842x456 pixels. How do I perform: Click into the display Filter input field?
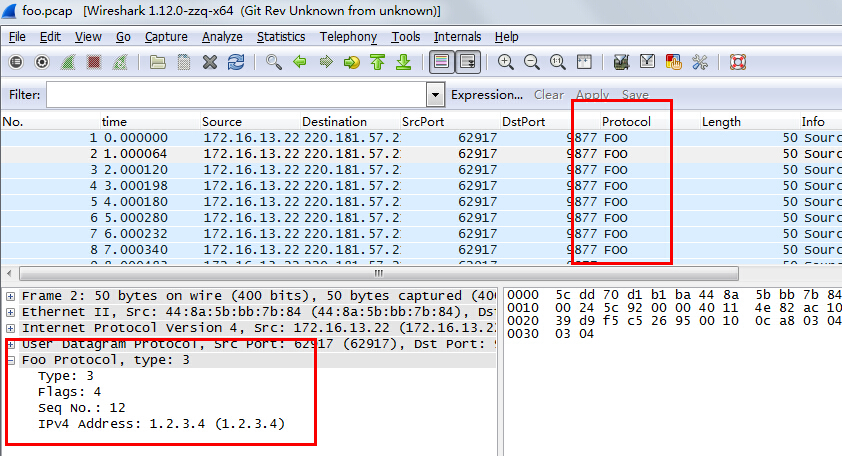click(x=236, y=95)
